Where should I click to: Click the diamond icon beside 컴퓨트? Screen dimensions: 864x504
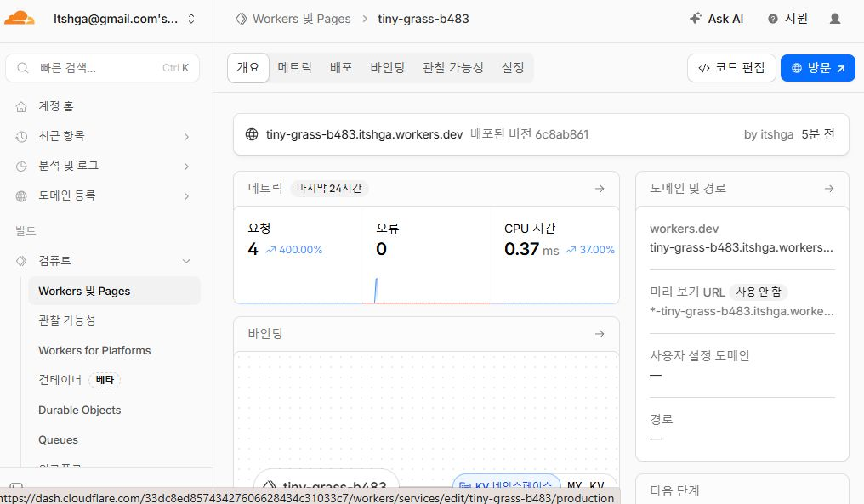coord(21,261)
